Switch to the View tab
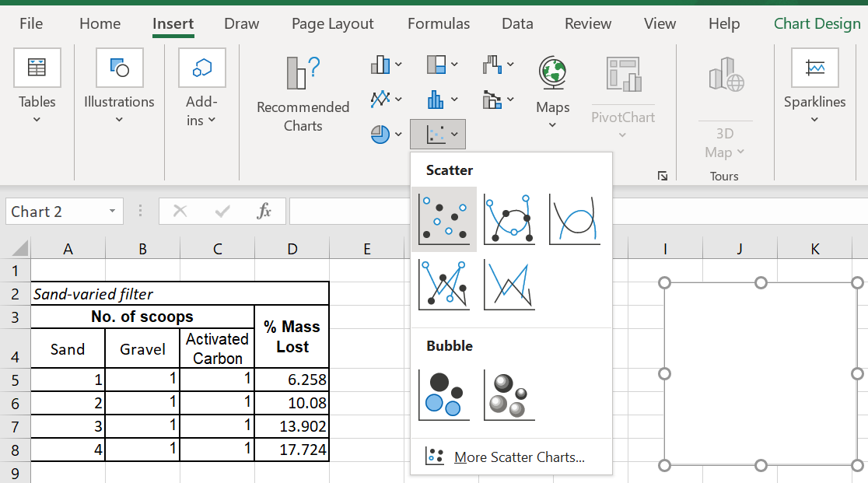This screenshot has height=483, width=868. coord(660,24)
